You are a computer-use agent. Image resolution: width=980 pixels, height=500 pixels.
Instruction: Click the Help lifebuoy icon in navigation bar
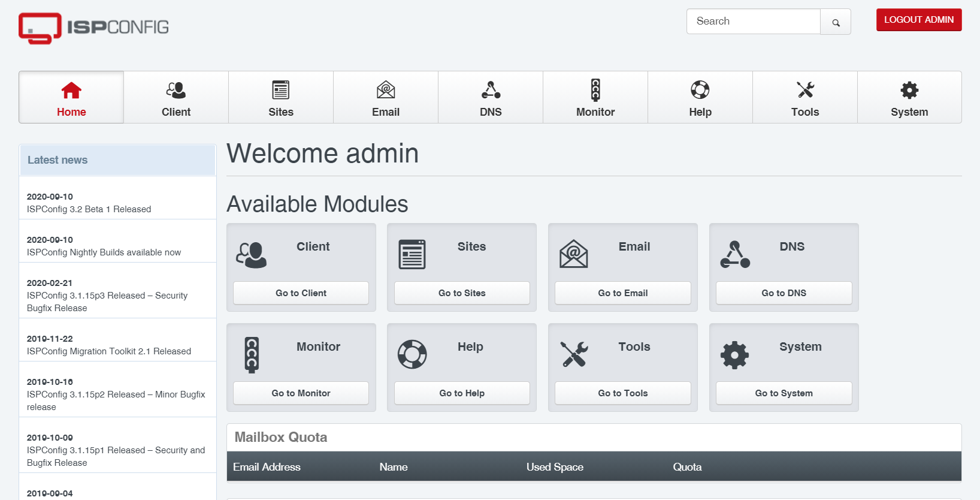(700, 90)
